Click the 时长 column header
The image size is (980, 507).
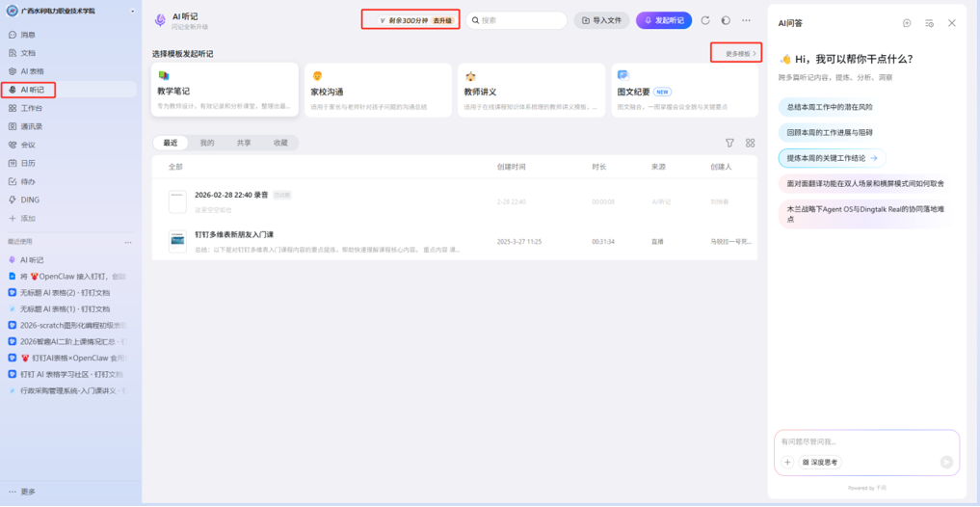[x=599, y=167]
